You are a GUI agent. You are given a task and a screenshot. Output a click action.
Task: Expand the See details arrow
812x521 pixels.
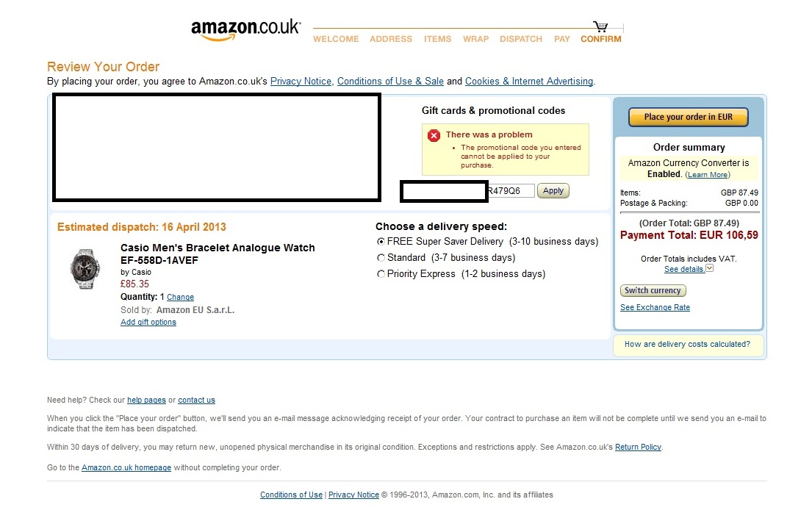click(709, 268)
